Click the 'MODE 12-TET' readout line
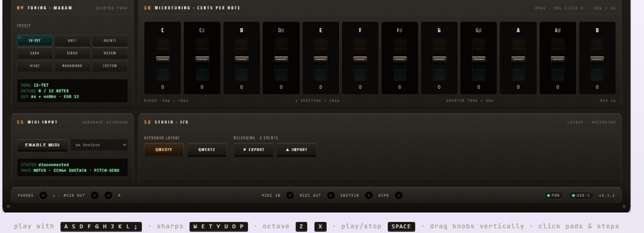This screenshot has width=644, height=233. pos(35,85)
